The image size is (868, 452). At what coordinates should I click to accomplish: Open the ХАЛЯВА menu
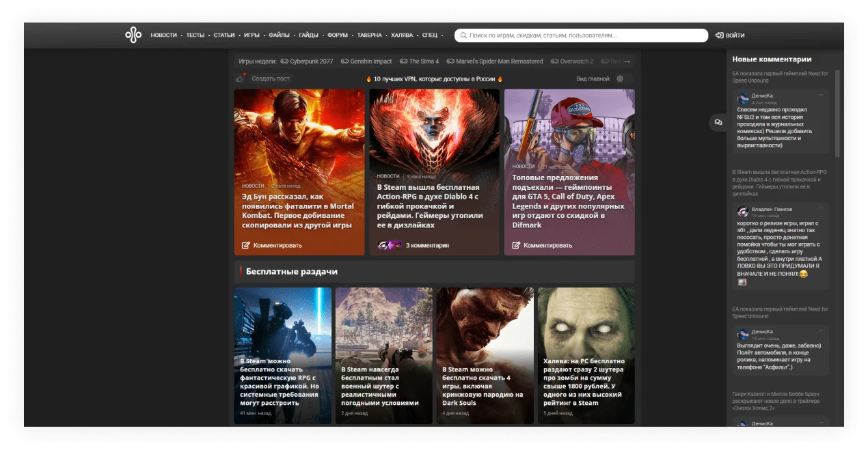click(402, 35)
